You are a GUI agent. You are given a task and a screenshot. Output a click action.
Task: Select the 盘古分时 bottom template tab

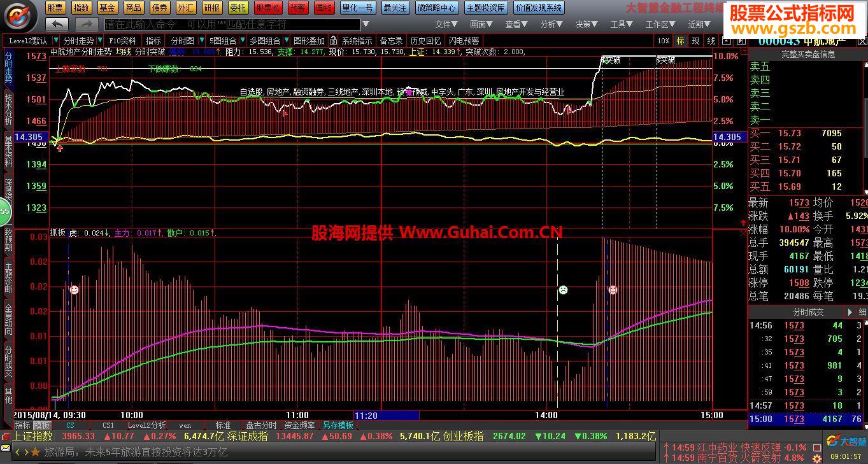pyautogui.click(x=261, y=425)
